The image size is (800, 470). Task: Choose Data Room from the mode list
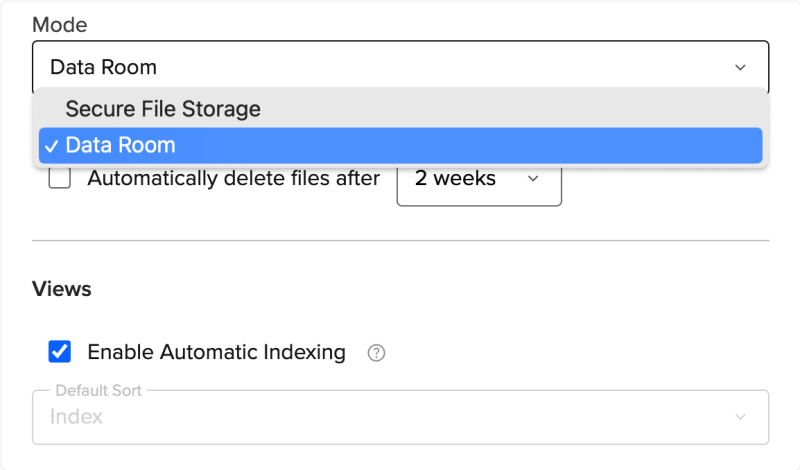click(120, 146)
